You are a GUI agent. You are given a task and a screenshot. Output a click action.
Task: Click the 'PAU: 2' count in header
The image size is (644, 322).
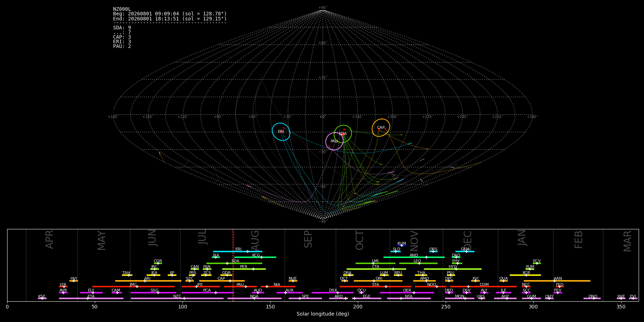click(x=122, y=47)
